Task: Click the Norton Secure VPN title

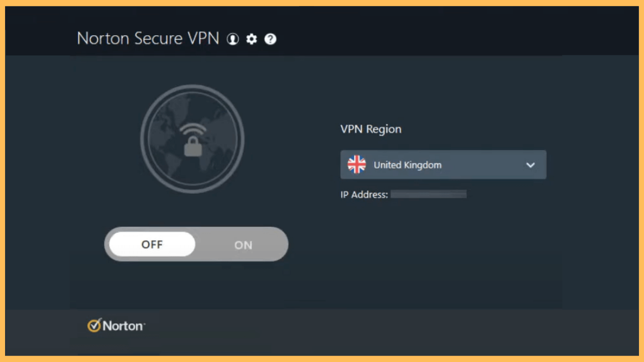Action: pos(148,39)
